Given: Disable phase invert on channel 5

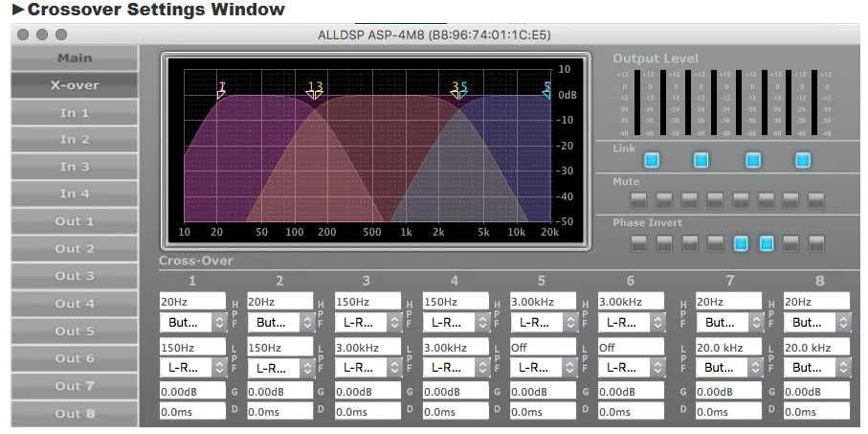Looking at the screenshot, I should (x=741, y=243).
